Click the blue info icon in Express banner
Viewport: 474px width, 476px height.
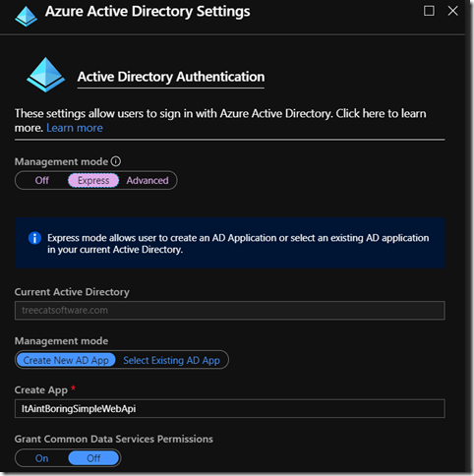point(34,238)
